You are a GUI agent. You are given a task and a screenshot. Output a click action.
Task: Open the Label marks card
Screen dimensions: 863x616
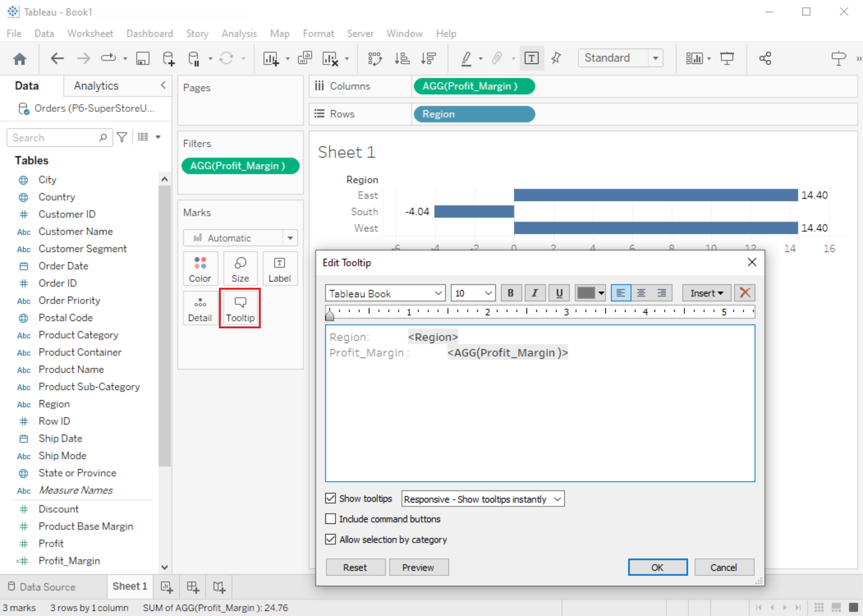click(280, 269)
